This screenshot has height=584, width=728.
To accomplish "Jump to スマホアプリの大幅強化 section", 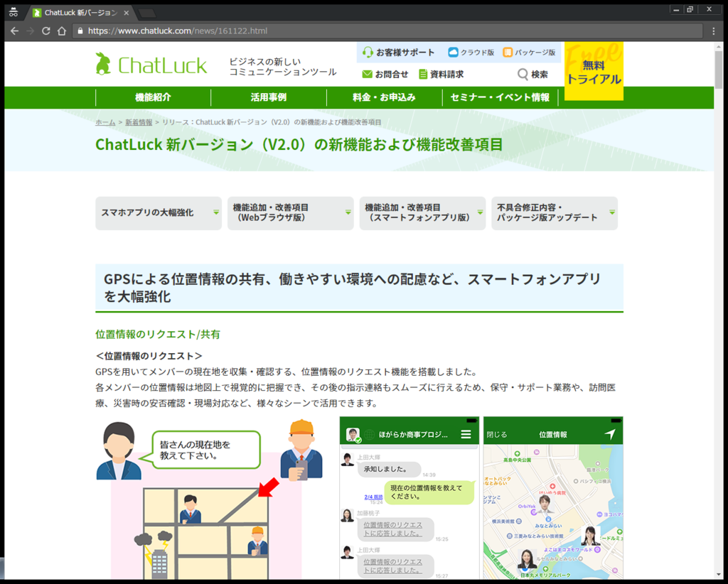I will 159,213.
